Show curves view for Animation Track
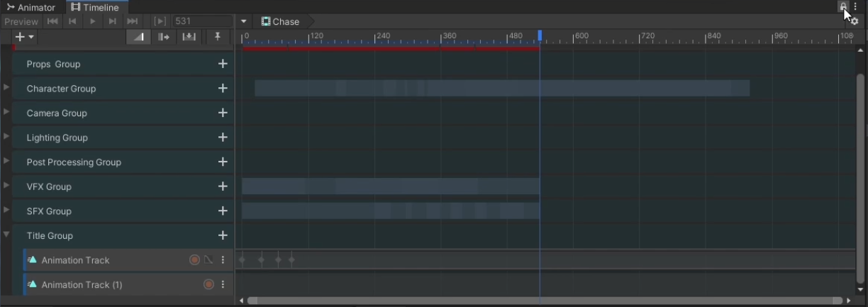Image resolution: width=868 pixels, height=307 pixels. 208,260
